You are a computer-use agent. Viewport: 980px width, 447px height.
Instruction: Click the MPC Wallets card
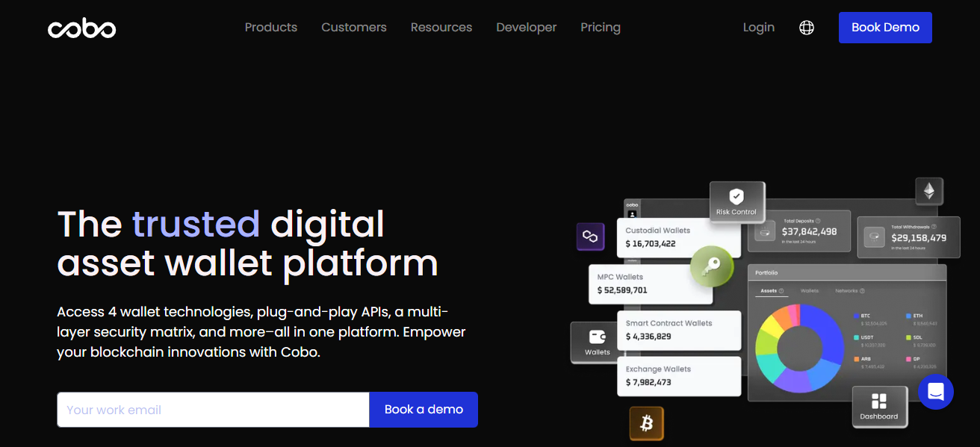pyautogui.click(x=651, y=284)
